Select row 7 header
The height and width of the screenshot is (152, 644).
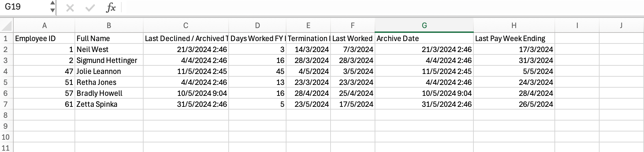tap(6, 104)
